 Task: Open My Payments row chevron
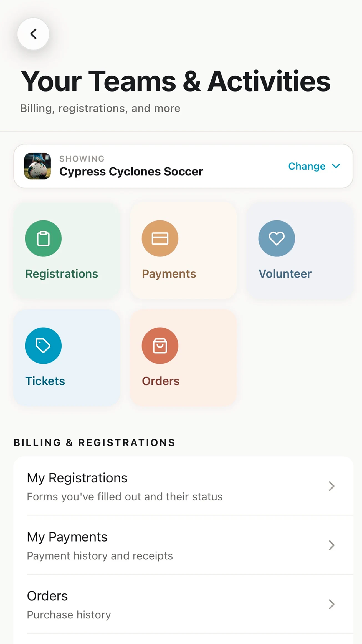tap(331, 545)
